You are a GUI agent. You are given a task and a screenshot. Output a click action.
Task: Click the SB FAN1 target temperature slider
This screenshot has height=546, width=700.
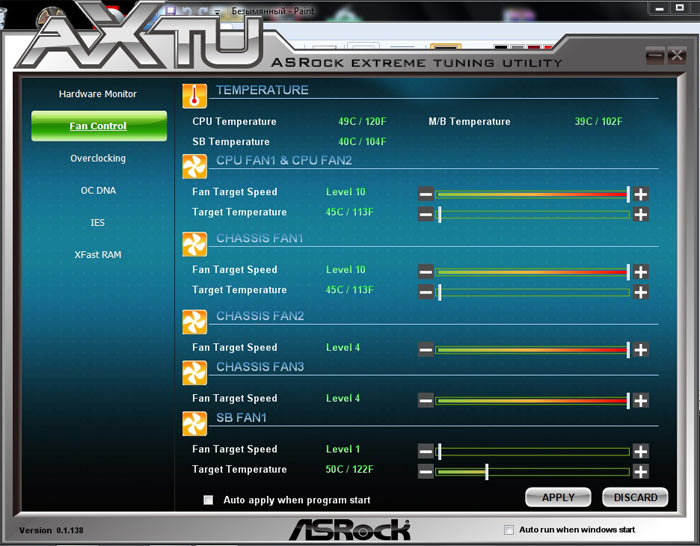[x=533, y=472]
